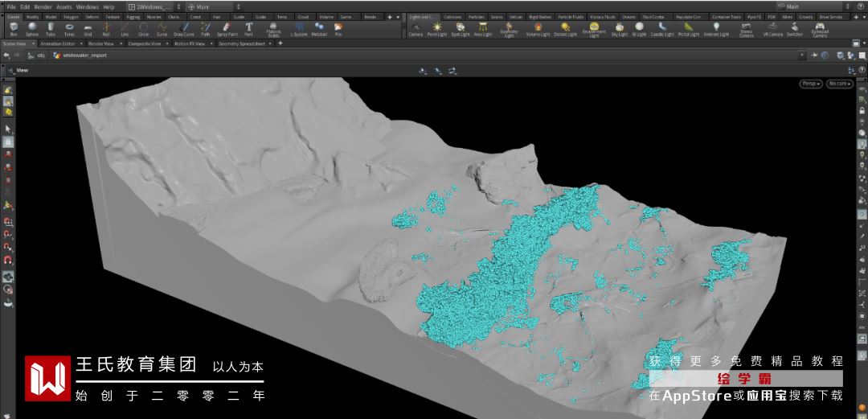Create a Box from the shelf
Viewport: 868px width, 419px height.
[14, 29]
